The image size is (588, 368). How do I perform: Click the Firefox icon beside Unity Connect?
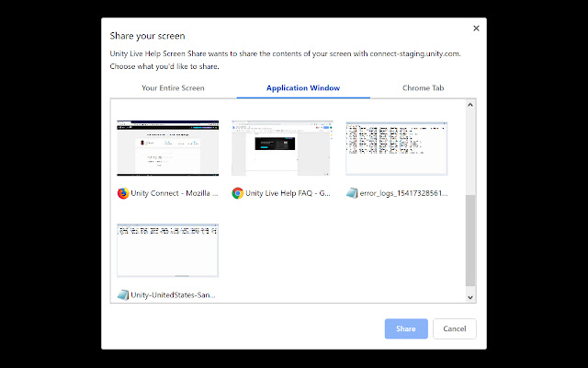(123, 193)
